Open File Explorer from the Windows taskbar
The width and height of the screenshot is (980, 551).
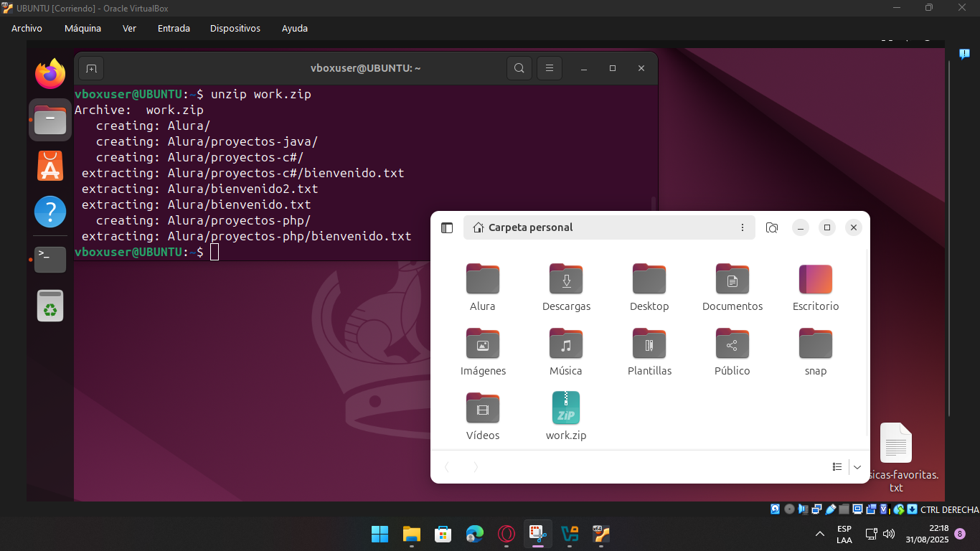point(411,534)
